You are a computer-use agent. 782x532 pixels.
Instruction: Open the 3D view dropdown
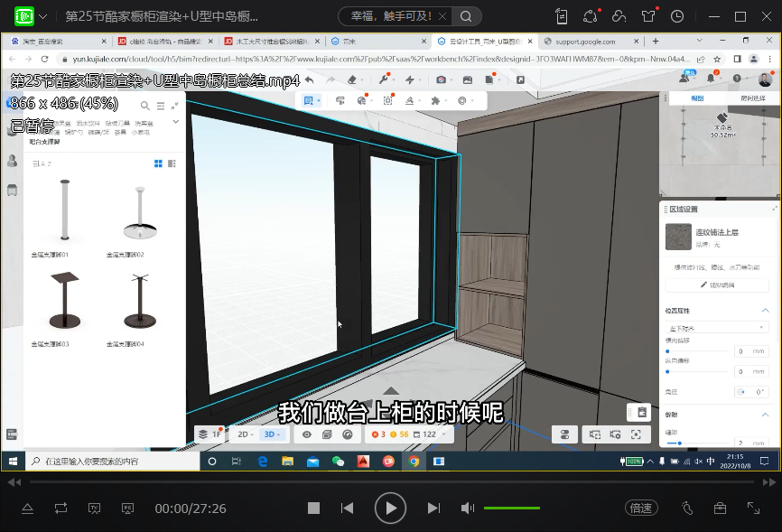[272, 434]
